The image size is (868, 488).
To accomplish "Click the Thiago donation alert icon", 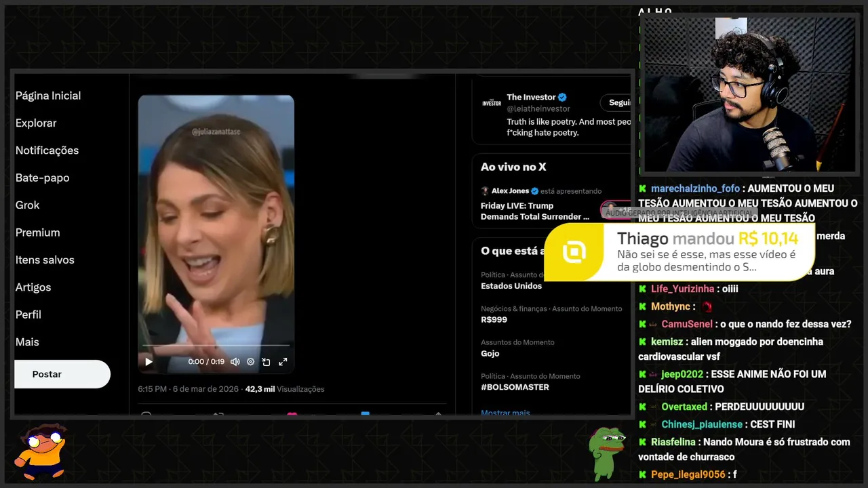I will [574, 252].
